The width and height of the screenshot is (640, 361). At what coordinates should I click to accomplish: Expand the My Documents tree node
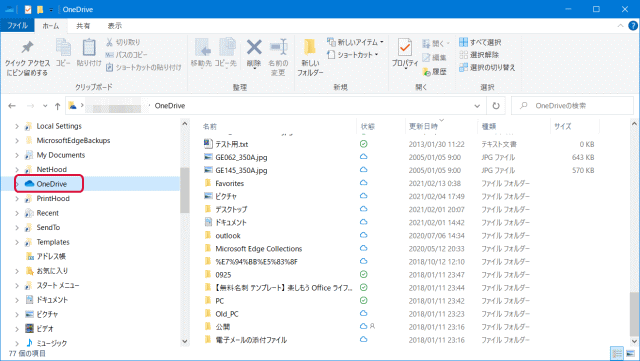pyautogui.click(x=17, y=156)
